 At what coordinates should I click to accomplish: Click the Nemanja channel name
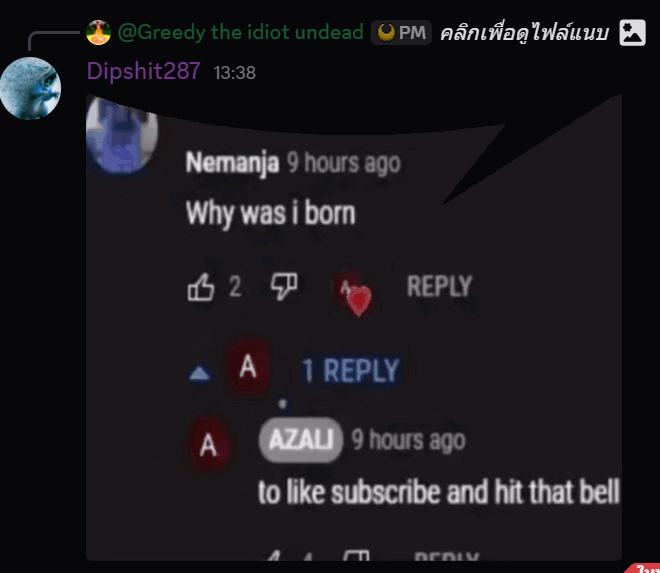pos(232,163)
